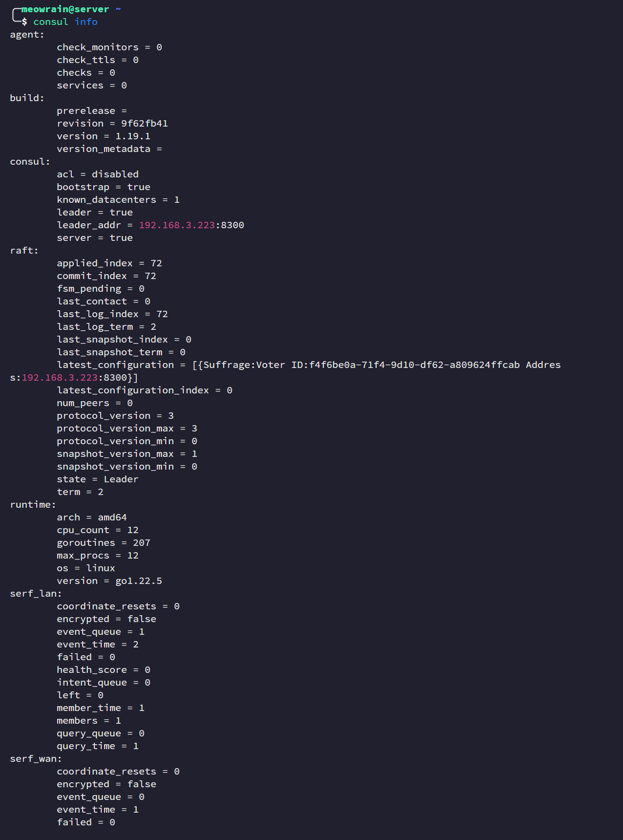Click the "bootstrap = true" line
The height and width of the screenshot is (840, 623).
click(104, 187)
